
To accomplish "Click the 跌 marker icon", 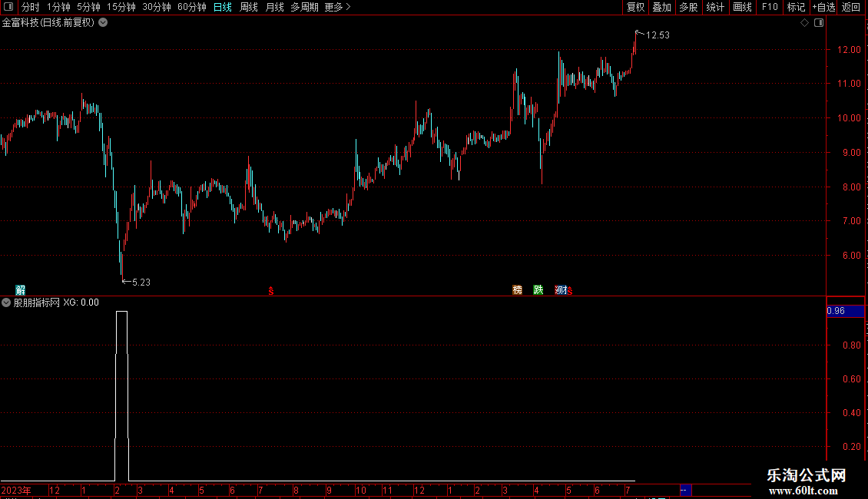I will [x=538, y=290].
